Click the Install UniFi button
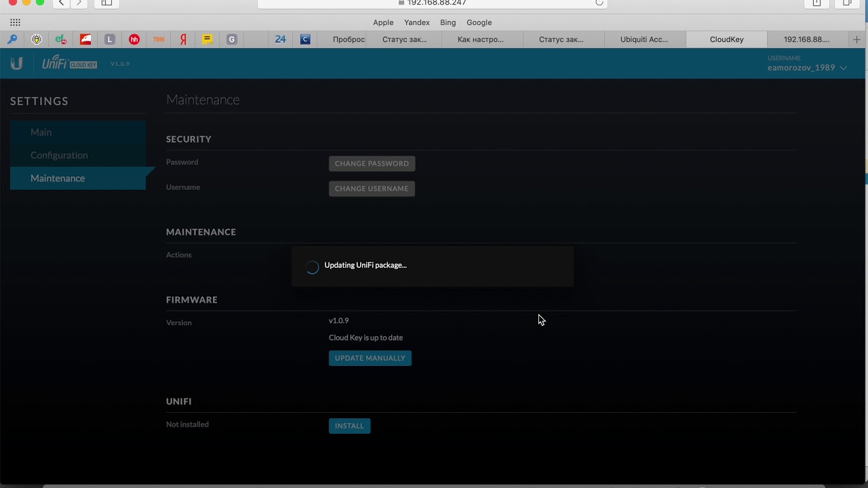This screenshot has width=868, height=488. point(349,426)
